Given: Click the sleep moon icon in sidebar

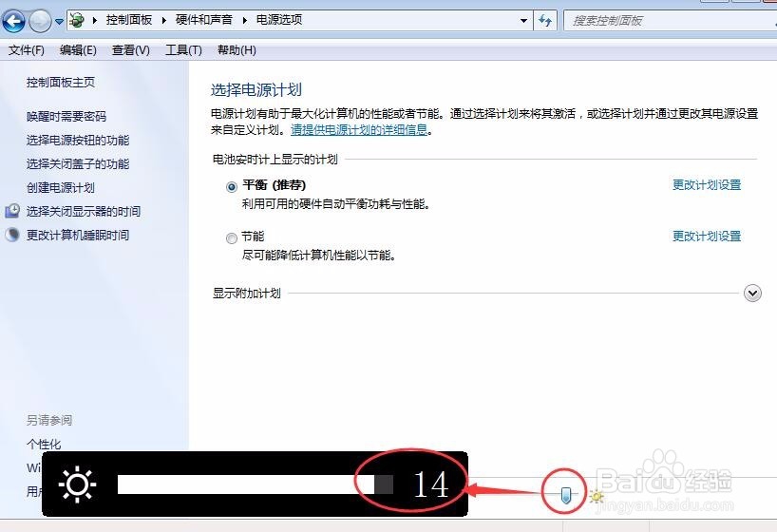Looking at the screenshot, I should pyautogui.click(x=12, y=235).
